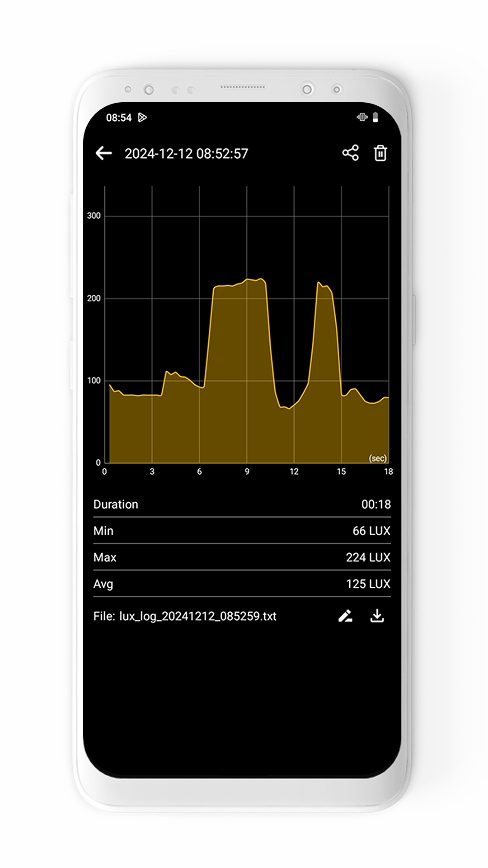Tap the 300 label on the Y axis
The width and height of the screenshot is (488, 868).
coord(94,216)
